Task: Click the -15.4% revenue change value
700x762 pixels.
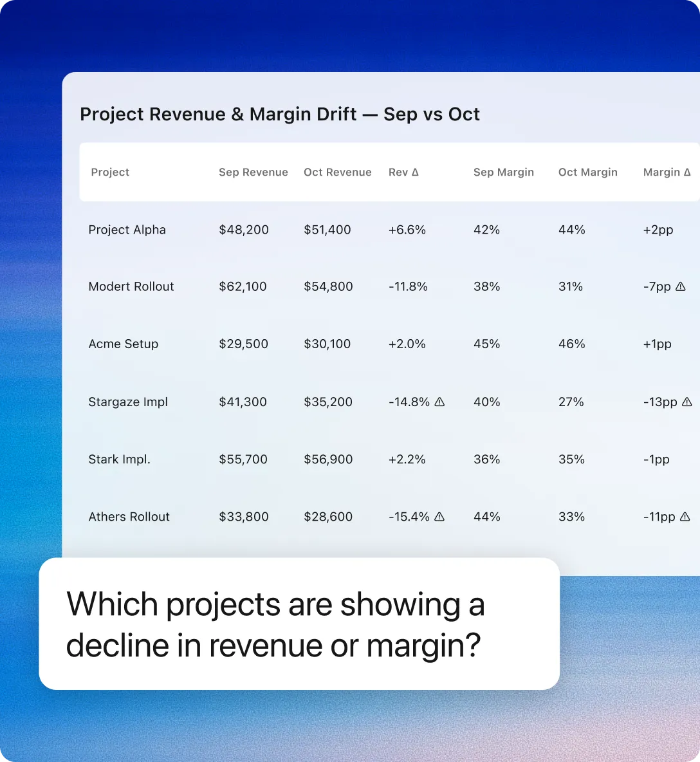Action: [409, 517]
